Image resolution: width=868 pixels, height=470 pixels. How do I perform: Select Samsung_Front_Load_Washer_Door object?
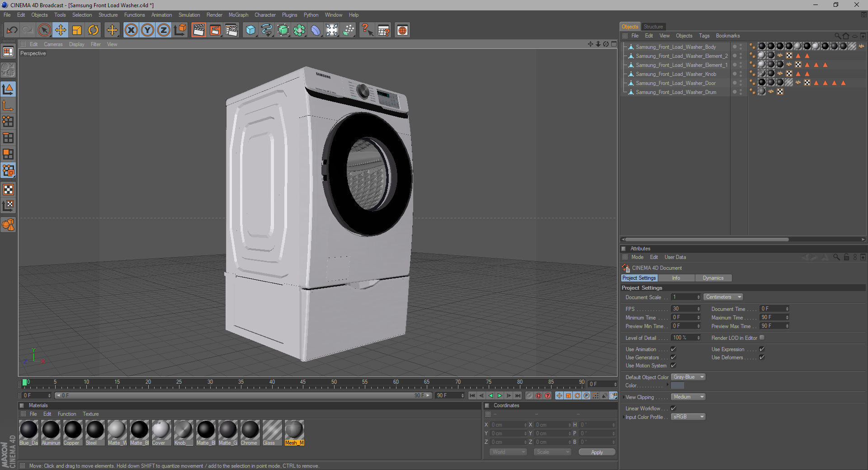pyautogui.click(x=675, y=83)
